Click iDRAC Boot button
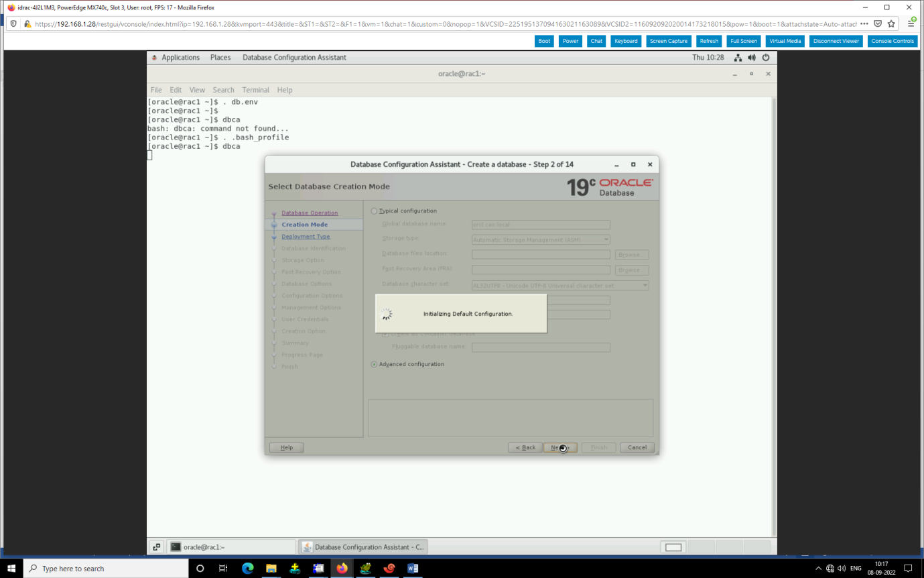This screenshot has height=578, width=924. pos(544,41)
